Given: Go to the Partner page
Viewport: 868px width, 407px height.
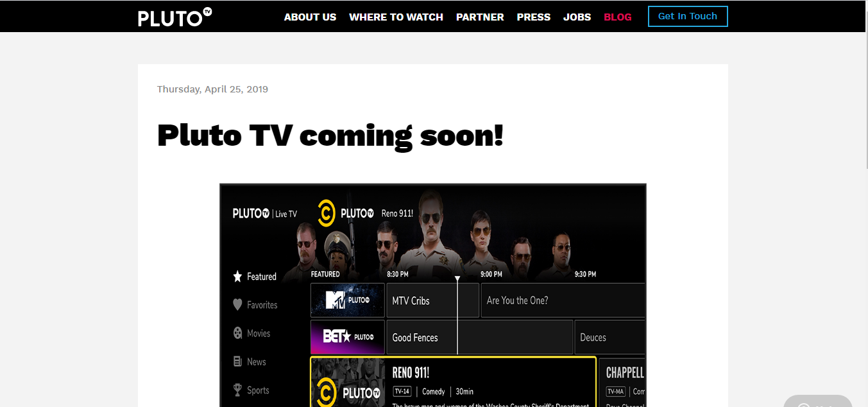Looking at the screenshot, I should pyautogui.click(x=480, y=17).
